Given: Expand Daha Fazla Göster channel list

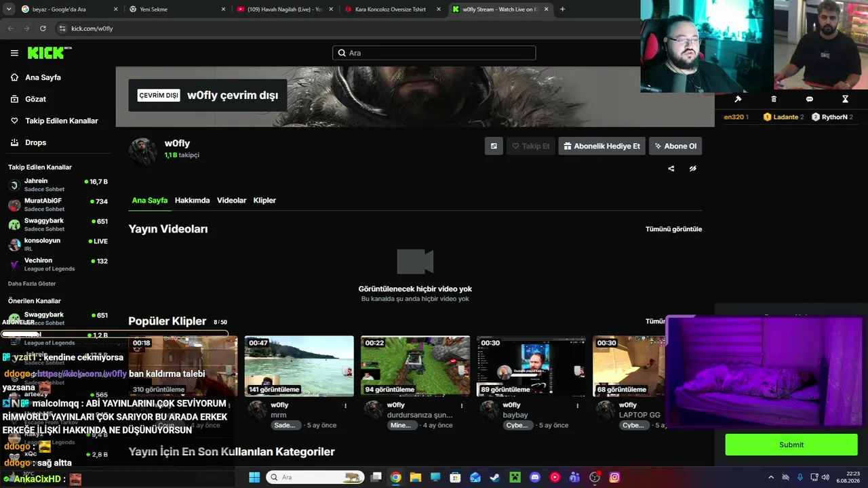Looking at the screenshot, I should pyautogui.click(x=32, y=283).
